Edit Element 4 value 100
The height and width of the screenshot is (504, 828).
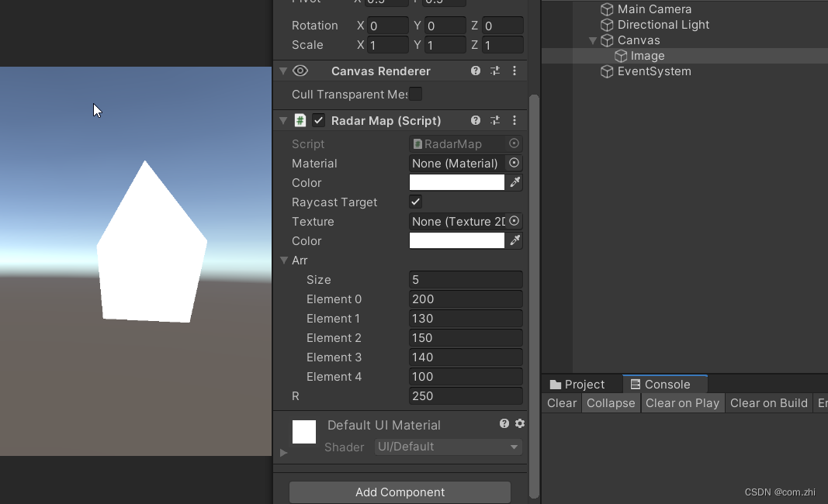(466, 376)
